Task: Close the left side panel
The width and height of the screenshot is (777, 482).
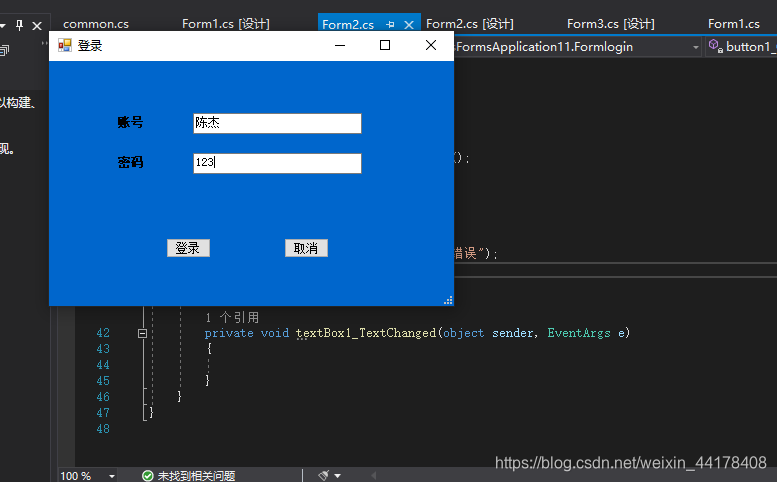Action: [x=37, y=26]
